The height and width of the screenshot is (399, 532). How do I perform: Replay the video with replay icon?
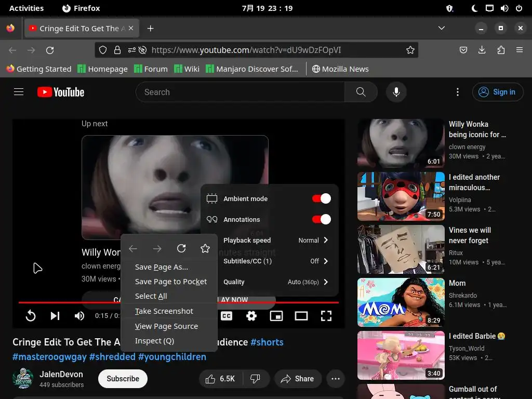31,316
